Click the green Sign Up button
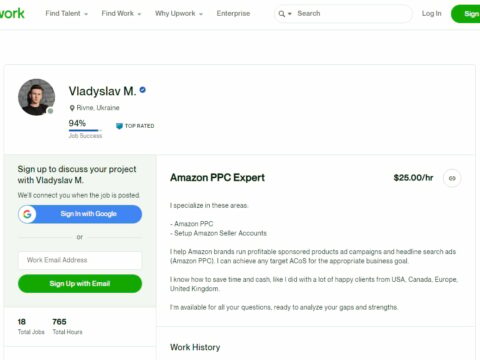Viewport: 480px width, 360px height. click(466, 14)
